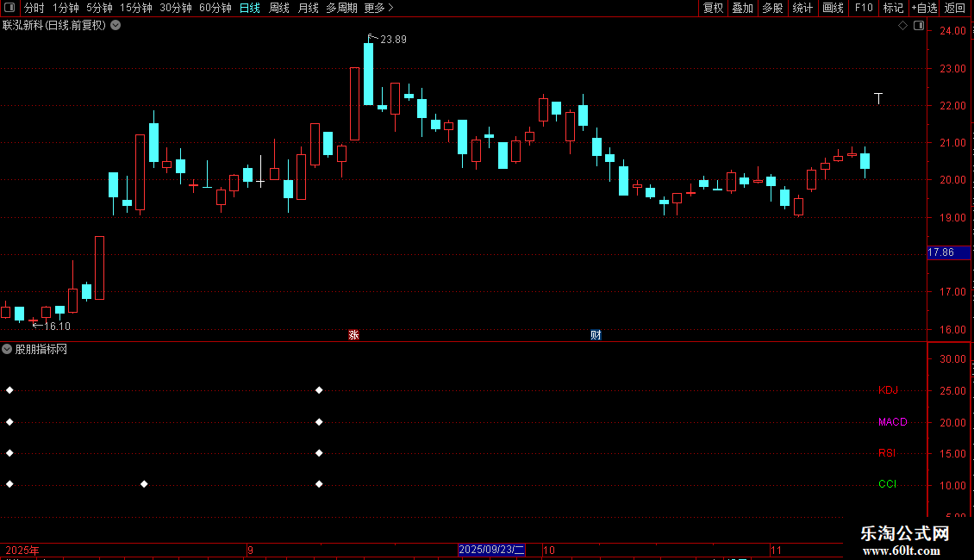Image resolution: width=974 pixels, height=560 pixels.
Task: Switch to 日线 daily chart
Action: [x=250, y=8]
